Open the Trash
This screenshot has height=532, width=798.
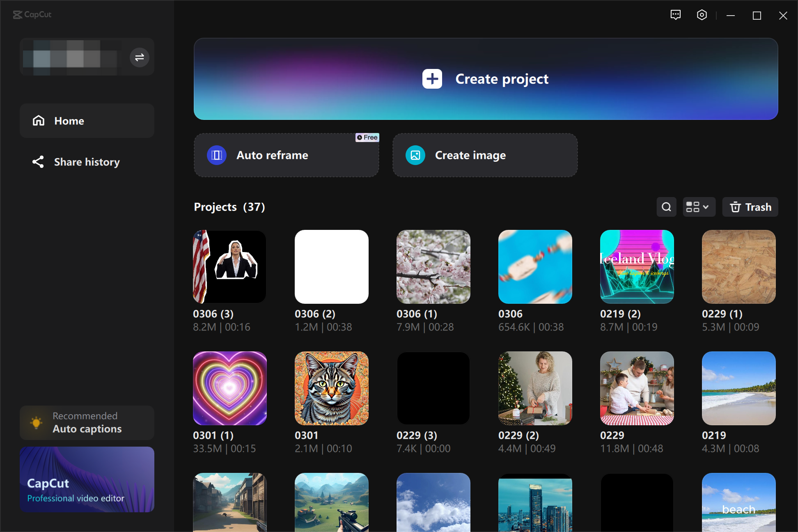(x=750, y=207)
